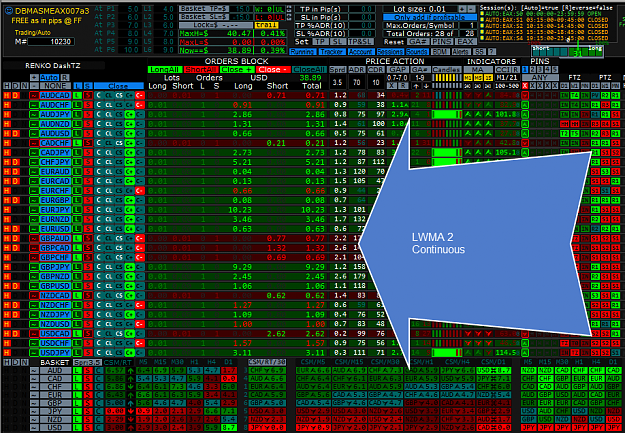Click the R button under GAP header
Viewport: 625px width, 433px height.
click(x=403, y=86)
